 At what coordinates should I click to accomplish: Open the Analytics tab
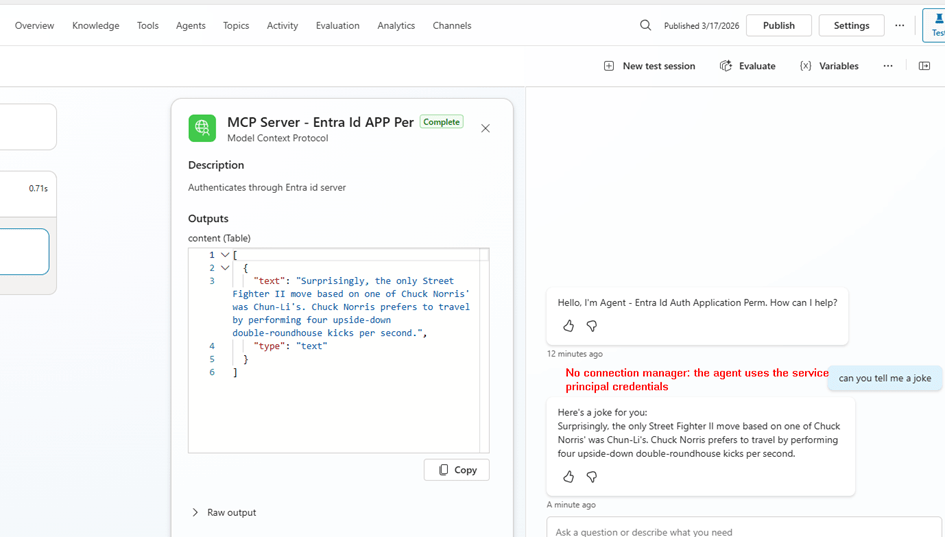[396, 25]
